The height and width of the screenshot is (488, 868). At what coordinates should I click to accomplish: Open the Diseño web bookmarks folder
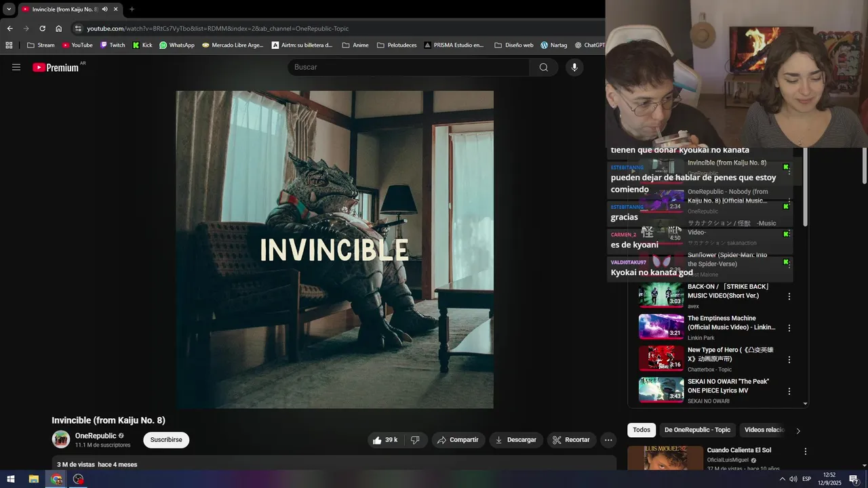click(514, 45)
